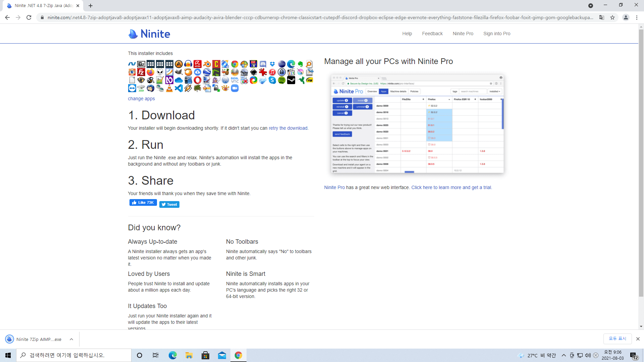The height and width of the screenshot is (362, 644).
Task: Open the Windows Start menu
Action: (x=8, y=355)
